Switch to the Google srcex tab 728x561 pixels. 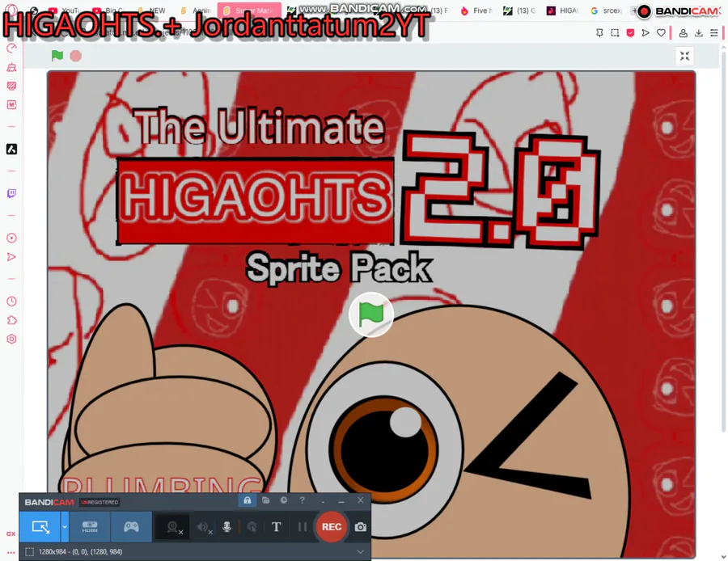[x=606, y=11]
